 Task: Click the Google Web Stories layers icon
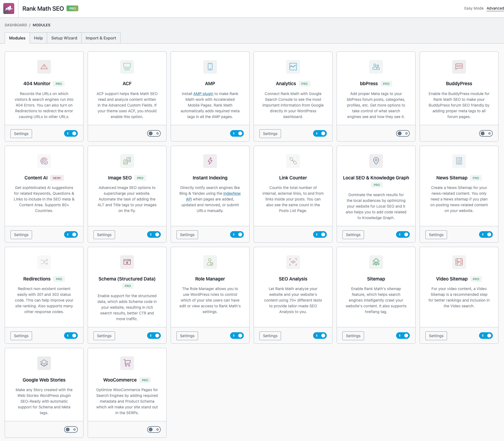coord(44,363)
